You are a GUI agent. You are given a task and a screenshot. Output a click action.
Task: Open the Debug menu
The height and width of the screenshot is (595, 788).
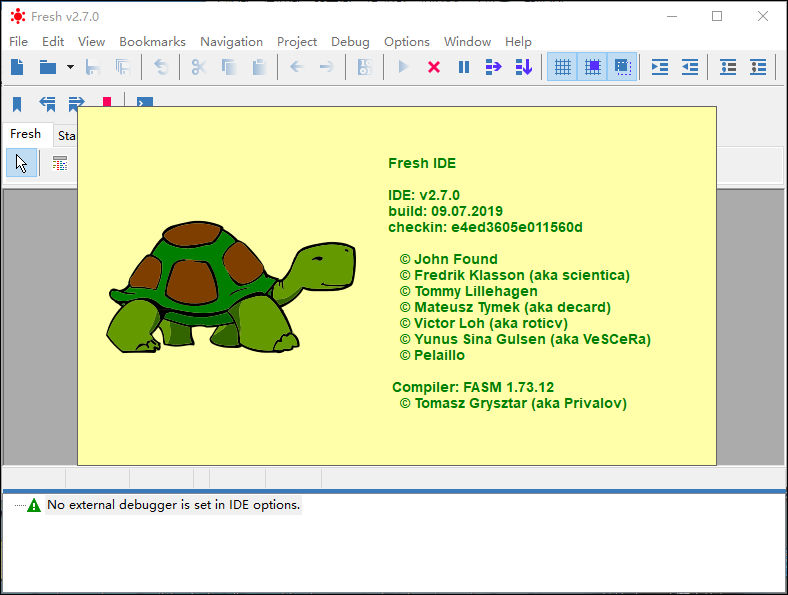tap(350, 41)
